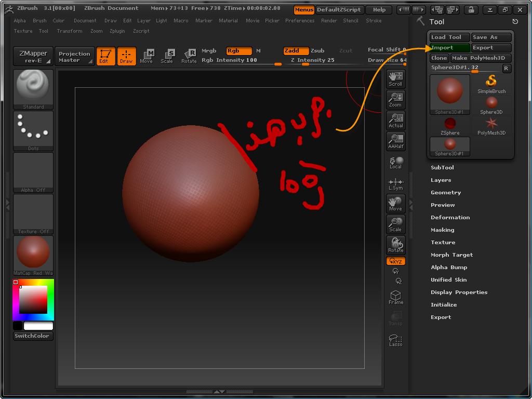Click the padlock icon in the title bar
The image size is (532, 399).
[x=471, y=9]
